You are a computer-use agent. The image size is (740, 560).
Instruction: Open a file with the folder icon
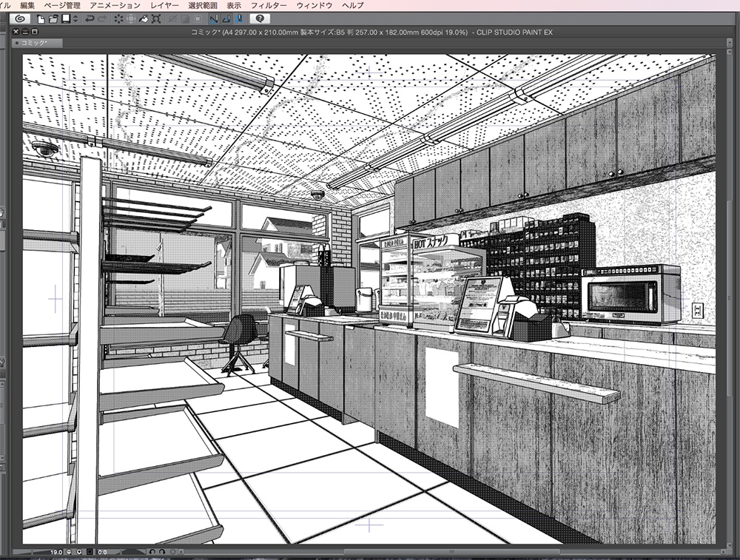53,19
